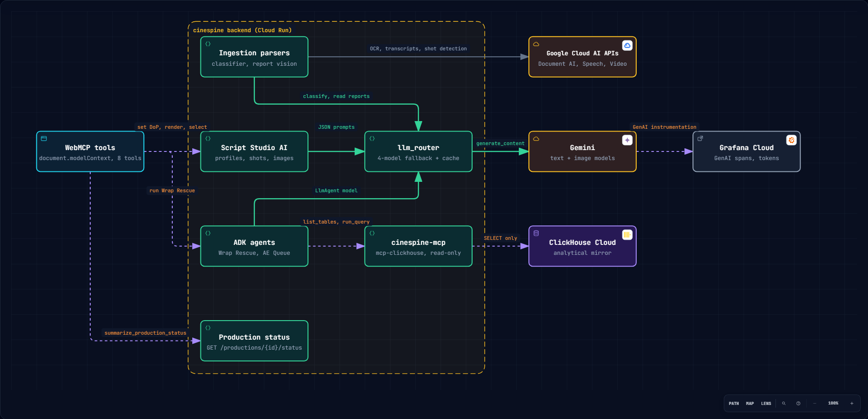
Task: Click the database icon on ClickHouse Cloud
Action: point(536,233)
